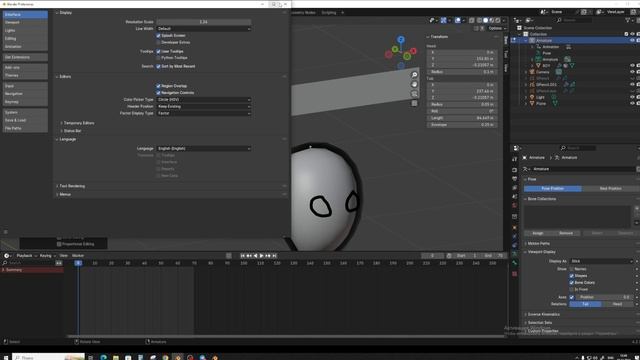Expand the Status Bar subsection
640x360 pixels.
(x=71, y=131)
